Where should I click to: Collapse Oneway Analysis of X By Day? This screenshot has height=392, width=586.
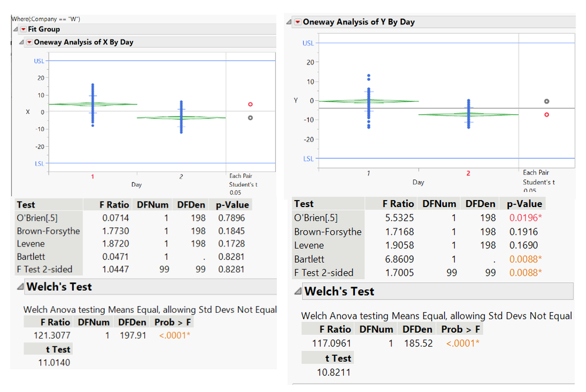pyautogui.click(x=22, y=42)
